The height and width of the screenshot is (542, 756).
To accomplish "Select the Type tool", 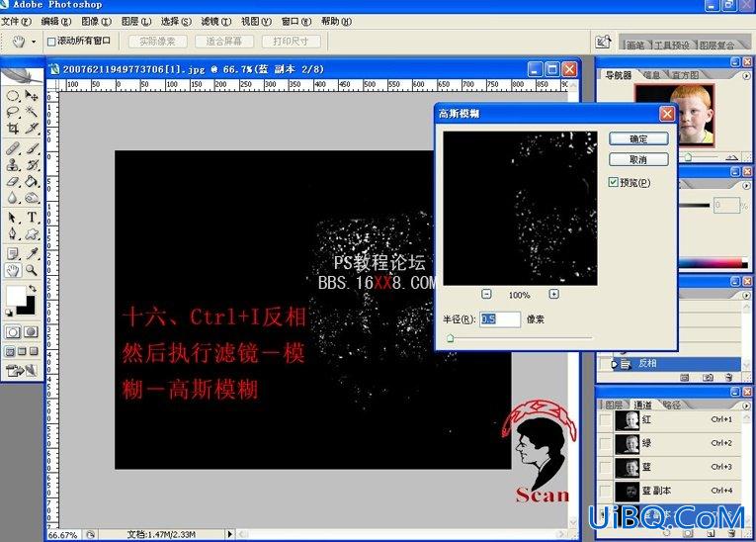I will [32, 218].
